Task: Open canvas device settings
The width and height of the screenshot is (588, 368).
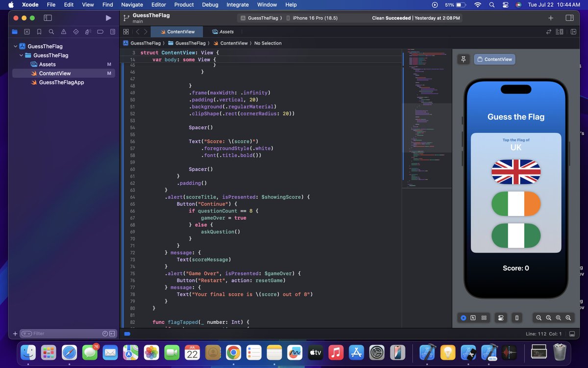Action: pos(500,318)
